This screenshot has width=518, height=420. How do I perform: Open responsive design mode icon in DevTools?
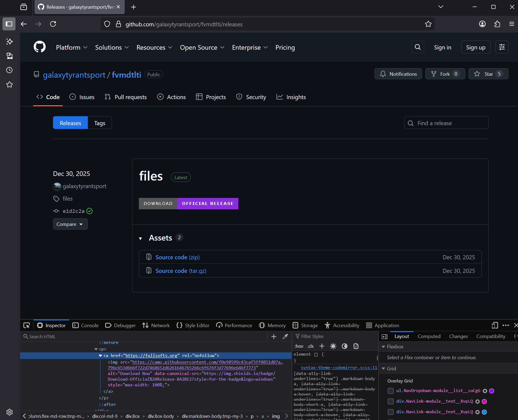tap(495, 325)
